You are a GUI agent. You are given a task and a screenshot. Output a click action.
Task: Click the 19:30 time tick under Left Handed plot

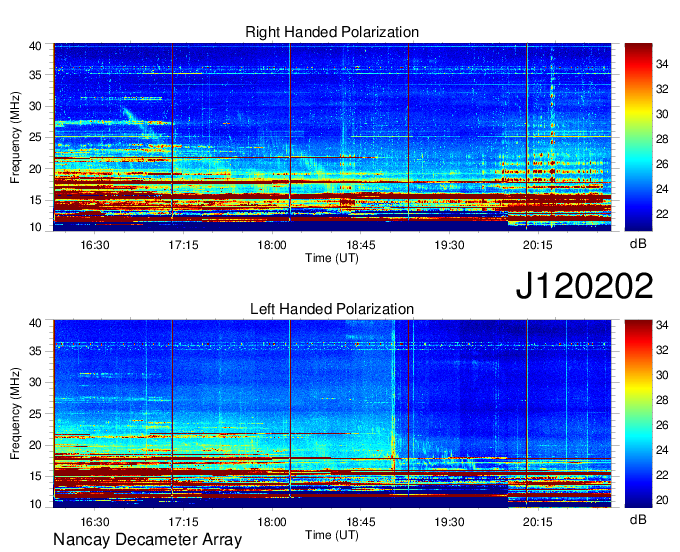449,522
